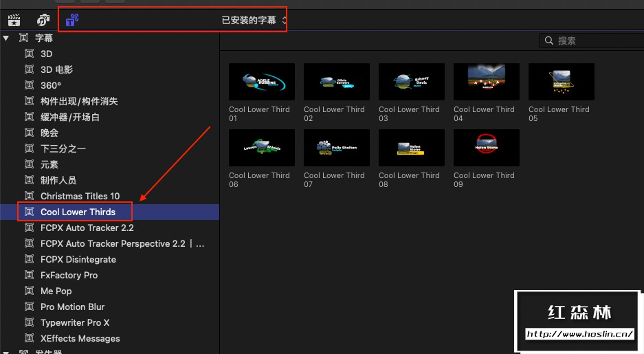Select the Cool Lower Third 04 thumbnail

[x=487, y=82]
